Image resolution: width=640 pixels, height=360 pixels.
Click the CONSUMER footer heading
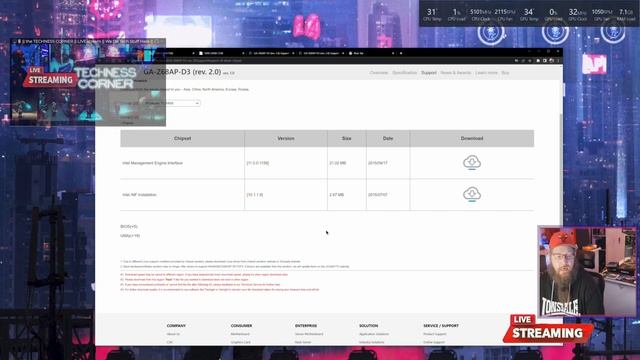click(x=241, y=326)
